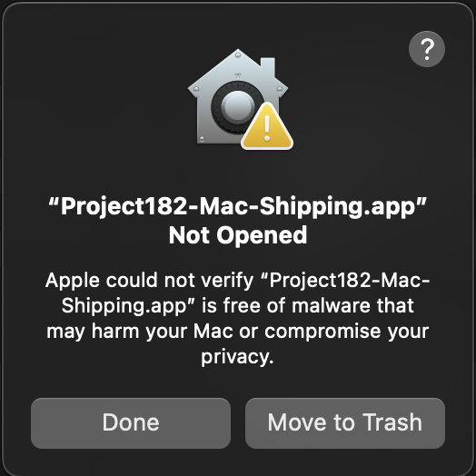Click the word "compromise" in the message

tap(322, 332)
